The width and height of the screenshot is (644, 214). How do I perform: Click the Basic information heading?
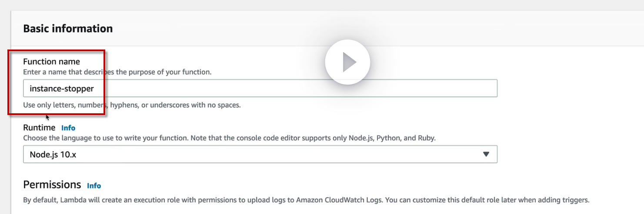click(68, 29)
